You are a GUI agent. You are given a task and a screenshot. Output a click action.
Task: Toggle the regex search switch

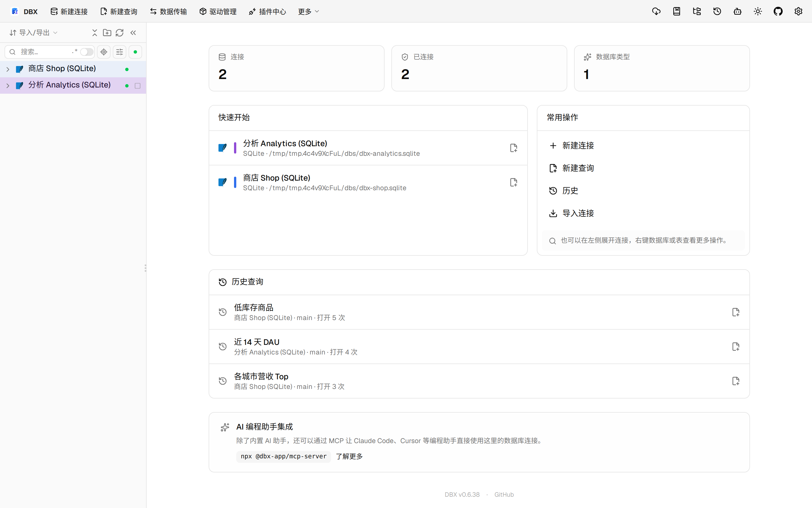[87, 52]
